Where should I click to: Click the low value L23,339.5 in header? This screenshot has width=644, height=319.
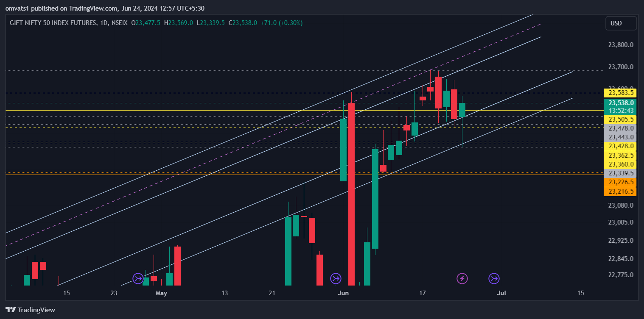[211, 23]
